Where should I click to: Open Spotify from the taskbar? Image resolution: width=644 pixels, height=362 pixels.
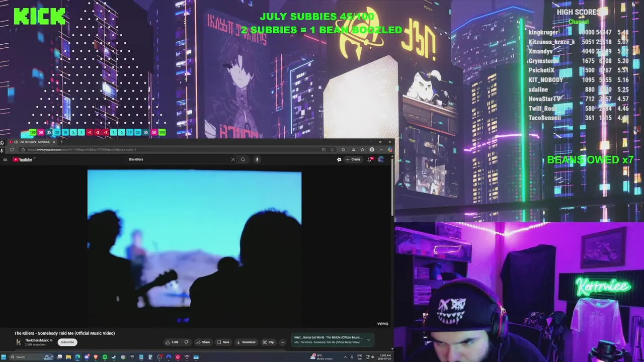(x=105, y=357)
